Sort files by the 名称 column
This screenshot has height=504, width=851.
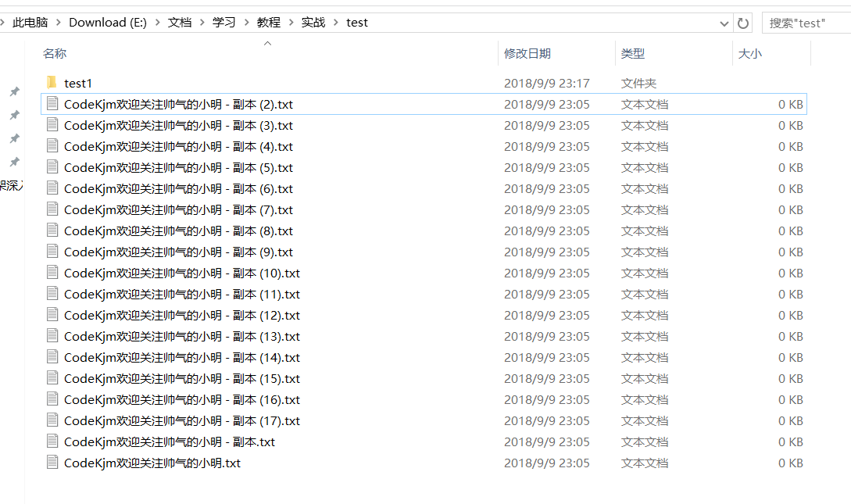coord(54,53)
